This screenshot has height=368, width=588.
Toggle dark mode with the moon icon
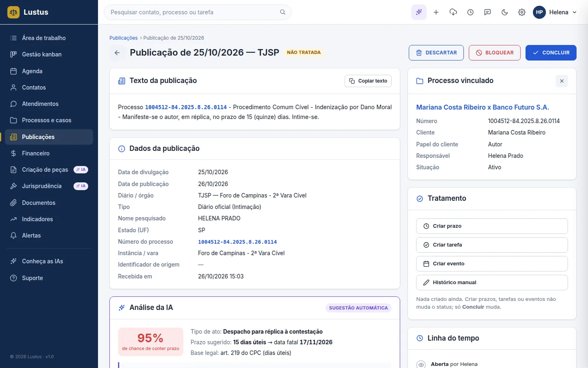[x=505, y=12]
